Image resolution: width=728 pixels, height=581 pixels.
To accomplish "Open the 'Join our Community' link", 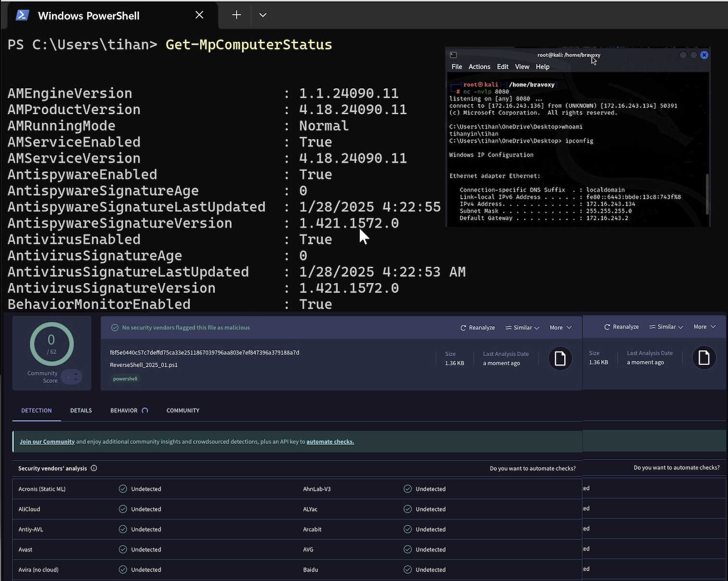I will tap(47, 442).
